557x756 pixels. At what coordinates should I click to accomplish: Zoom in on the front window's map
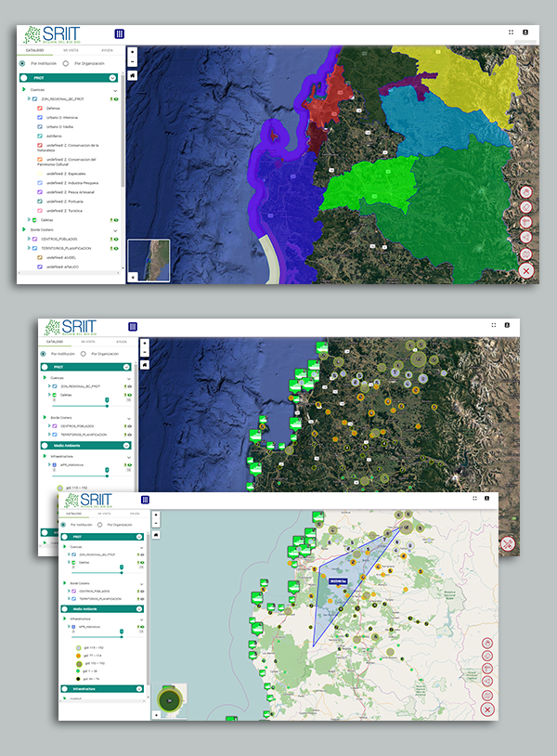(x=156, y=515)
